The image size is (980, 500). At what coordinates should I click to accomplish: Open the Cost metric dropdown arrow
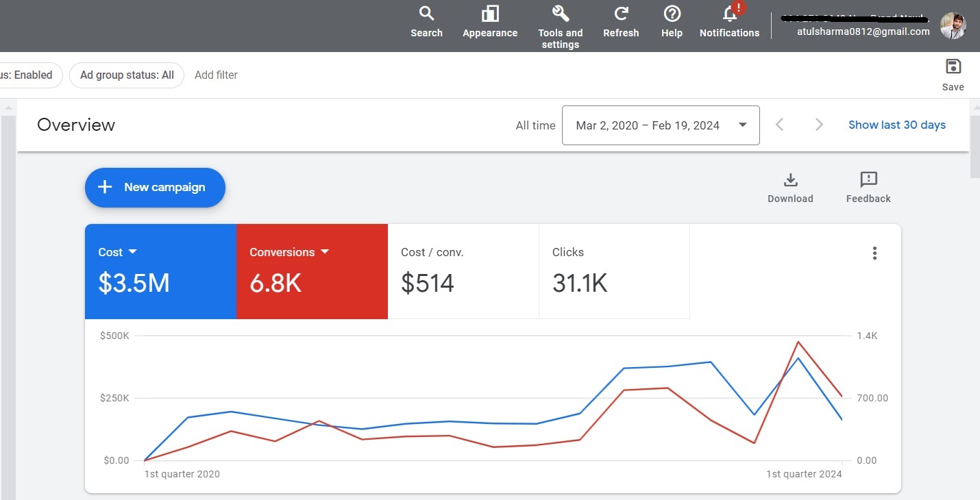tap(133, 252)
